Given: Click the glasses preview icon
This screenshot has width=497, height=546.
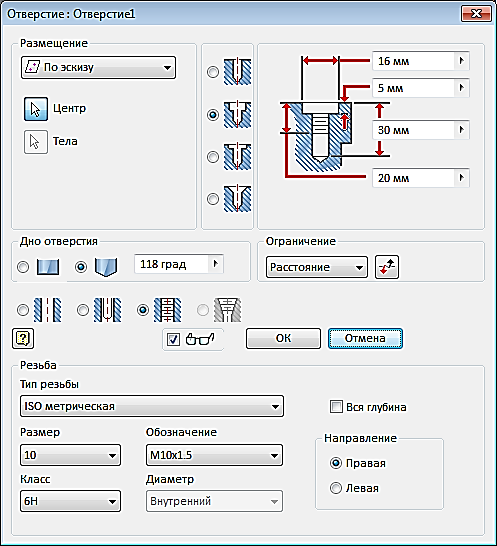Looking at the screenshot, I should tap(200, 339).
